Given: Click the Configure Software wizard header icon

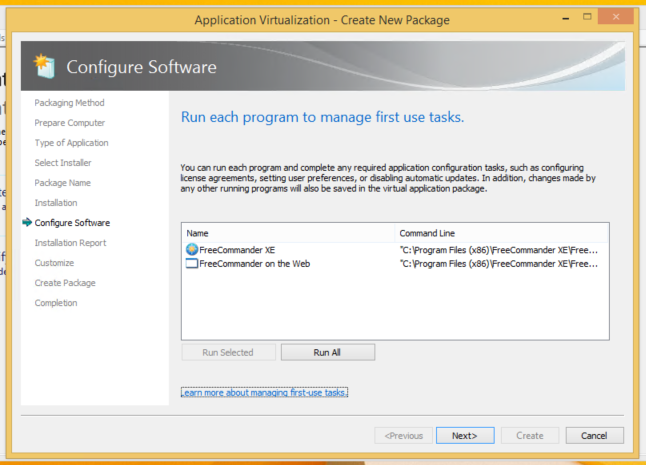Looking at the screenshot, I should [x=43, y=67].
